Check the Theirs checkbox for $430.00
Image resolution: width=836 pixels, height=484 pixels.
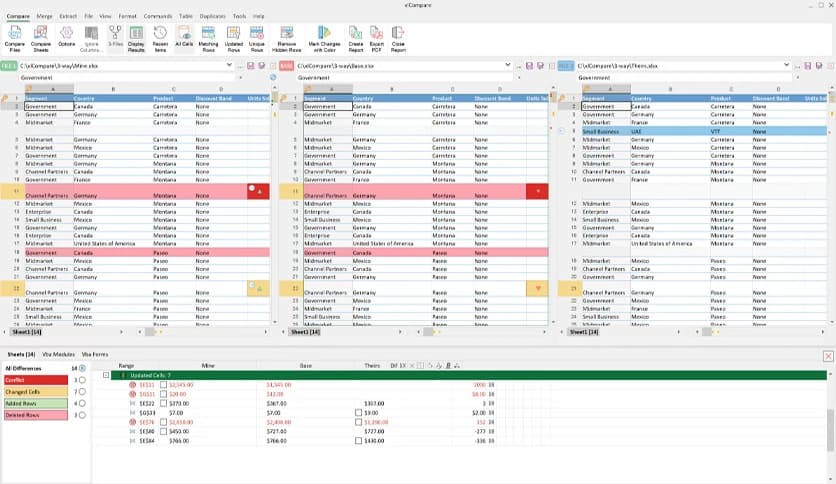pyautogui.click(x=358, y=441)
